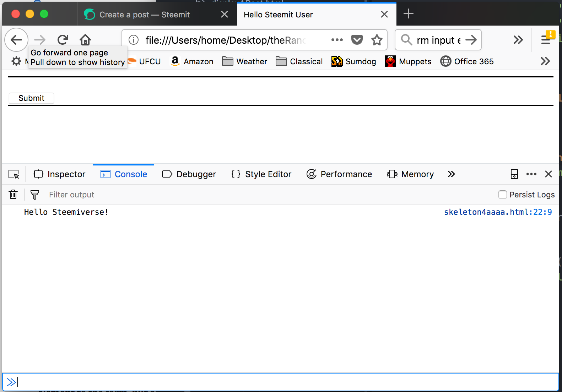
Task: Click the console command input line
Action: (281, 382)
